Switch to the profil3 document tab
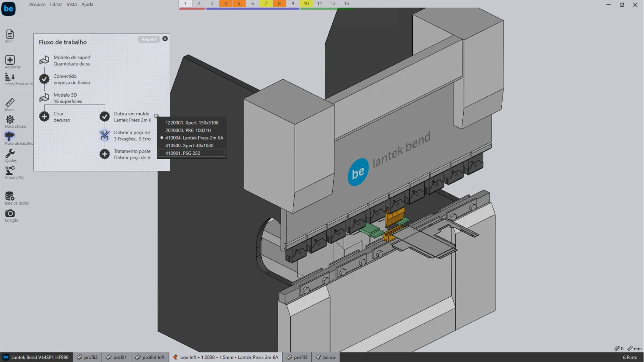The width and height of the screenshot is (644, 362). pos(297,357)
